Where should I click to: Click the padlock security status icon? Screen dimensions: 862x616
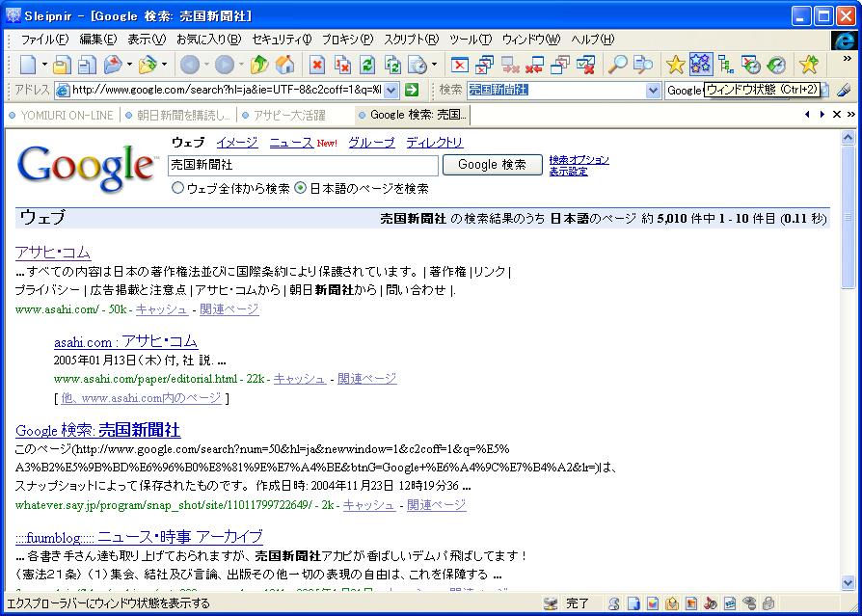coord(768,603)
